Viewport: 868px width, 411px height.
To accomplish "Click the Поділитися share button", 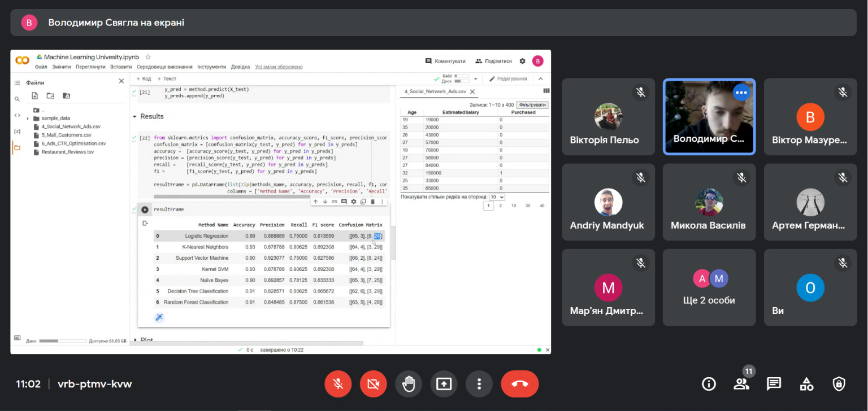I will [493, 61].
